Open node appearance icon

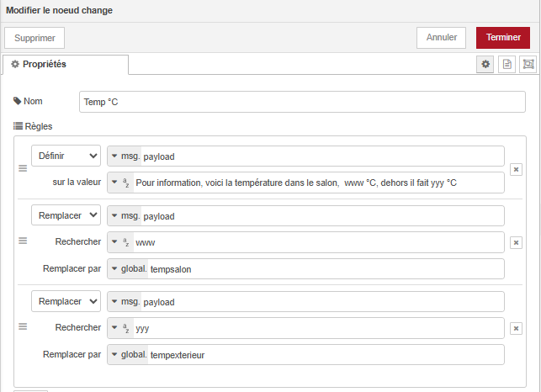[528, 64]
